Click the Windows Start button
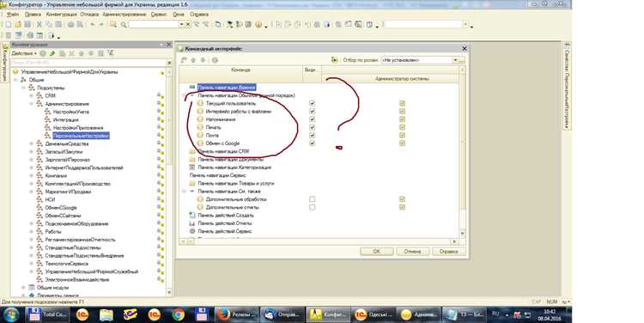Screen dimensions: 644x323 point(11,314)
